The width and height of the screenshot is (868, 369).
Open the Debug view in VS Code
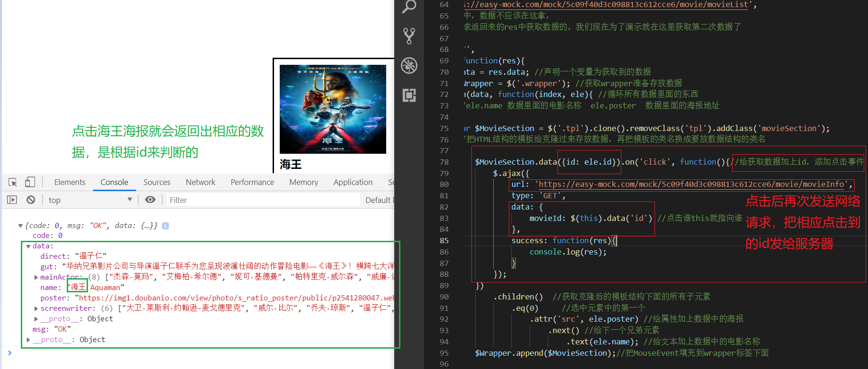[x=409, y=65]
